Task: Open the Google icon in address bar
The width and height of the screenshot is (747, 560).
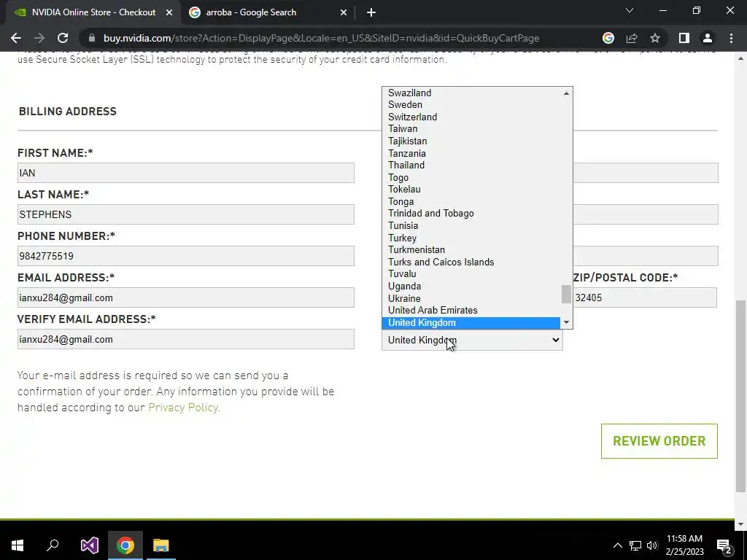Action: point(608,38)
